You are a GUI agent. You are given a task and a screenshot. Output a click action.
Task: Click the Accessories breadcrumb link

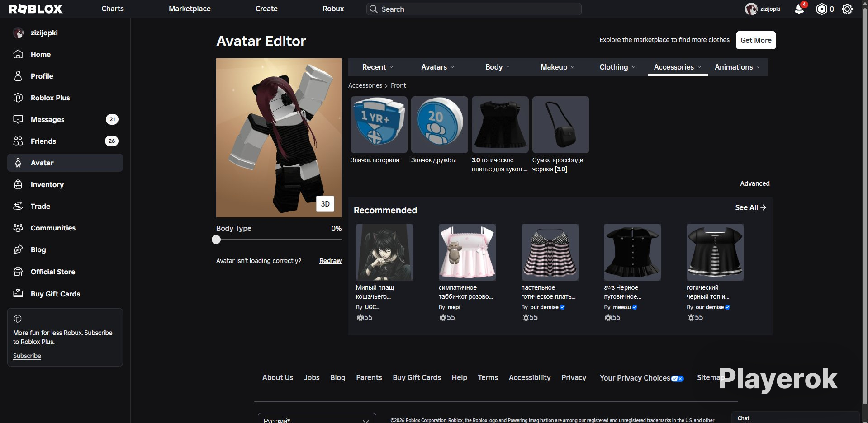pos(365,85)
